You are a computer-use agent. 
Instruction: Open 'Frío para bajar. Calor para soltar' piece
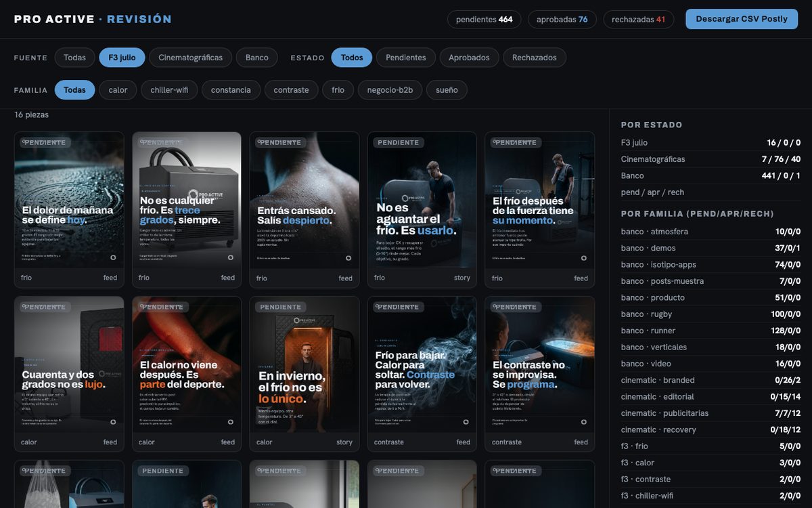tap(422, 374)
